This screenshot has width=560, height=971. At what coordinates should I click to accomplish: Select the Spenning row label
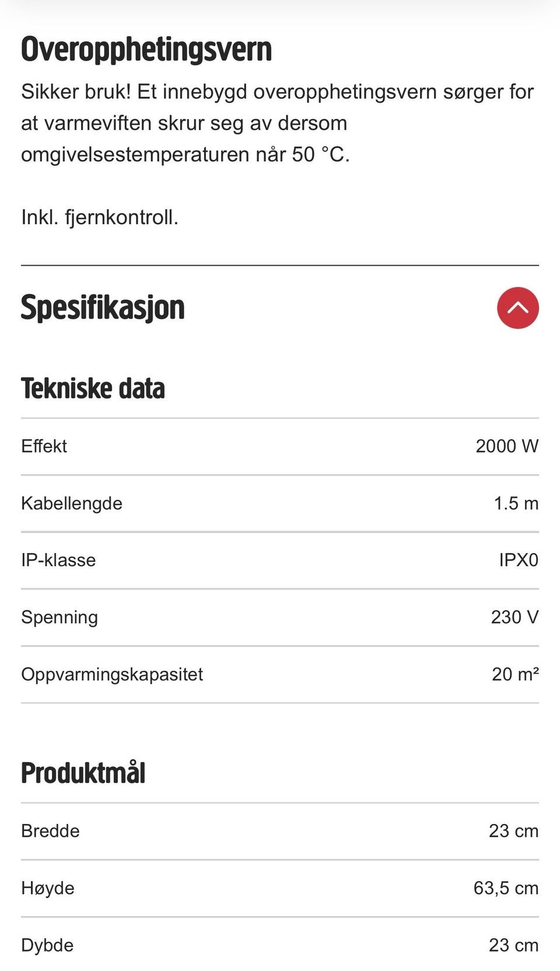pyautogui.click(x=60, y=617)
